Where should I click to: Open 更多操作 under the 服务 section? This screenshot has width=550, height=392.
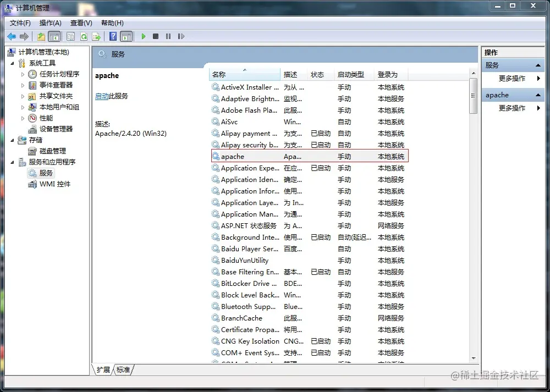point(512,79)
